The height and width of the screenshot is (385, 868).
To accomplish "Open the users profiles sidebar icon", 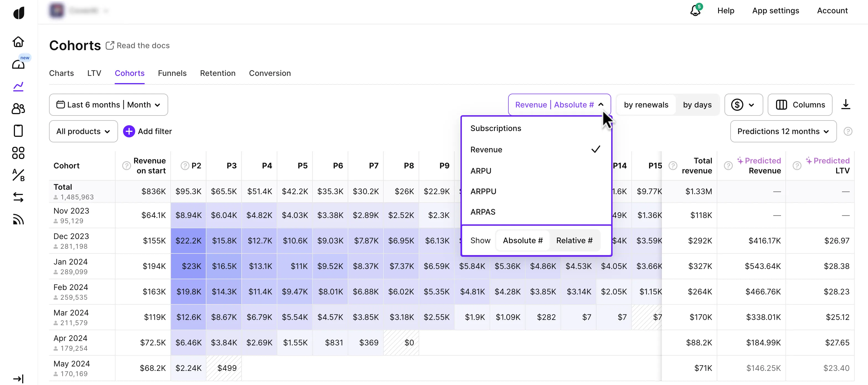I will (x=18, y=109).
